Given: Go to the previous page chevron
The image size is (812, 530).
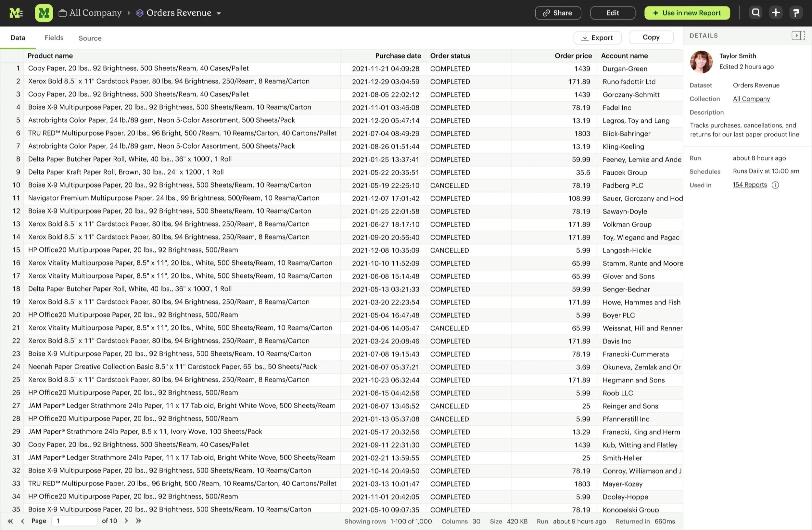Looking at the screenshot, I should point(22,521).
